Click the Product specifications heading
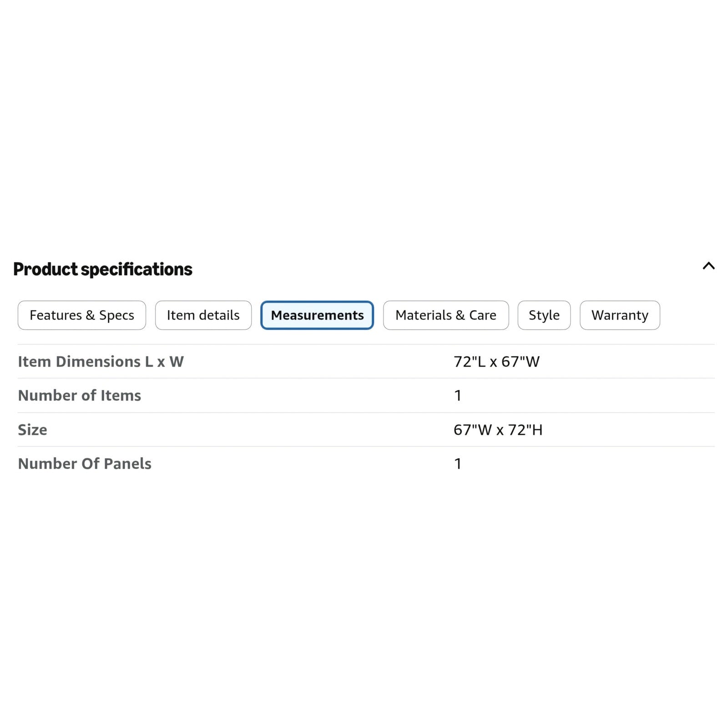Screen dimensions: 728x728 pos(103,269)
